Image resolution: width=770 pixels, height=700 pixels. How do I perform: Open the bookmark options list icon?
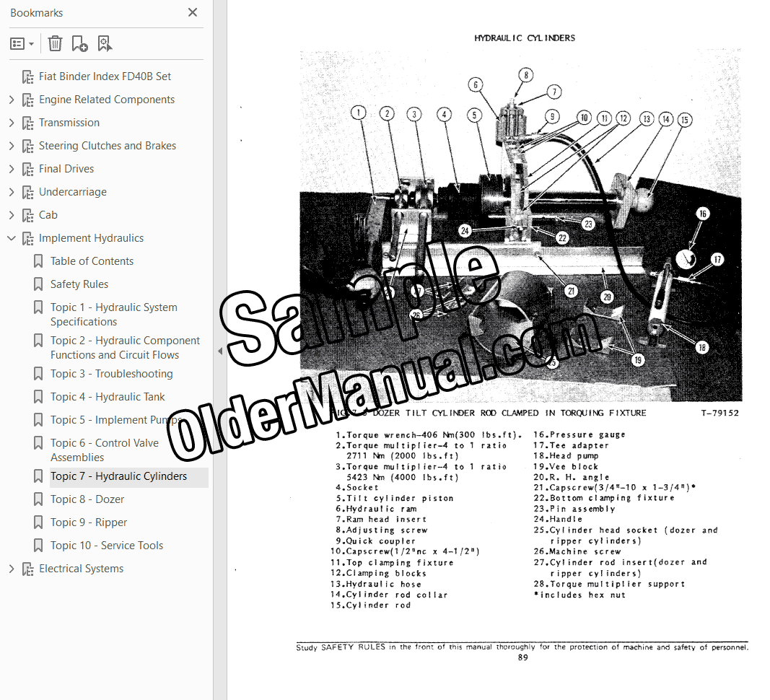pos(22,44)
